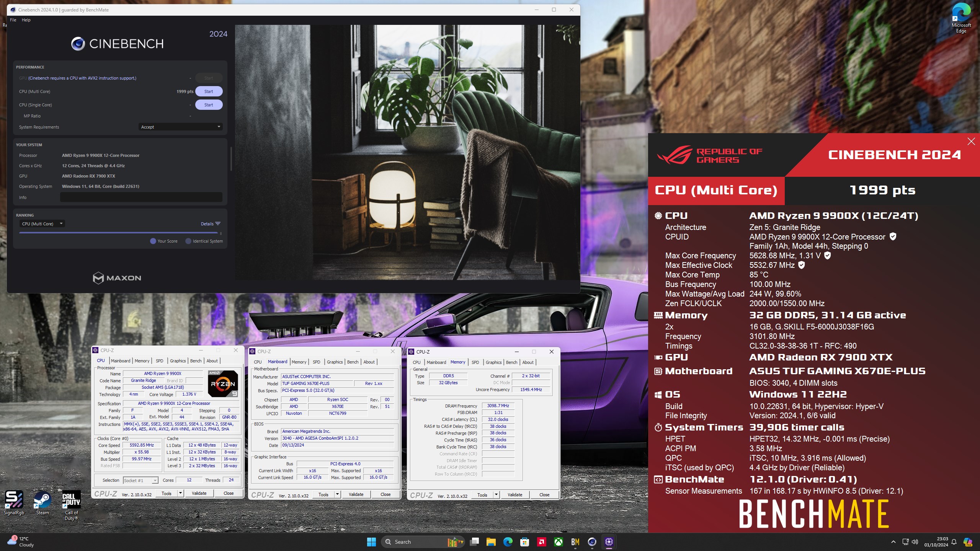Click the Your System panel scrollbar
980x551 pixels.
tap(231, 159)
